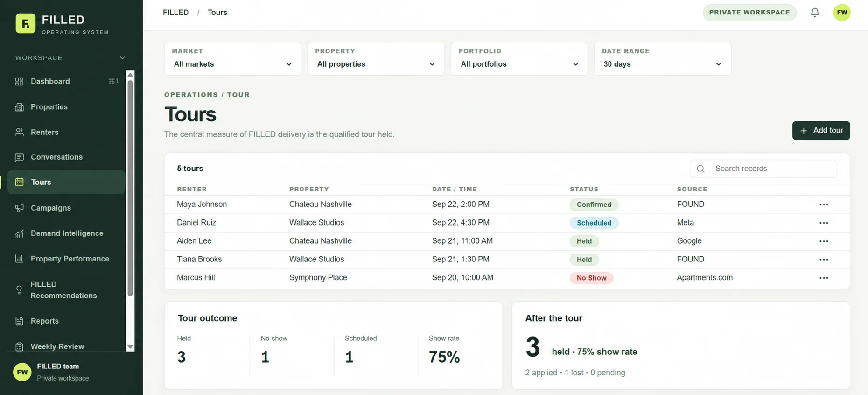This screenshot has height=395, width=868.
Task: Click the Demand Intelligence chart icon
Action: click(19, 233)
